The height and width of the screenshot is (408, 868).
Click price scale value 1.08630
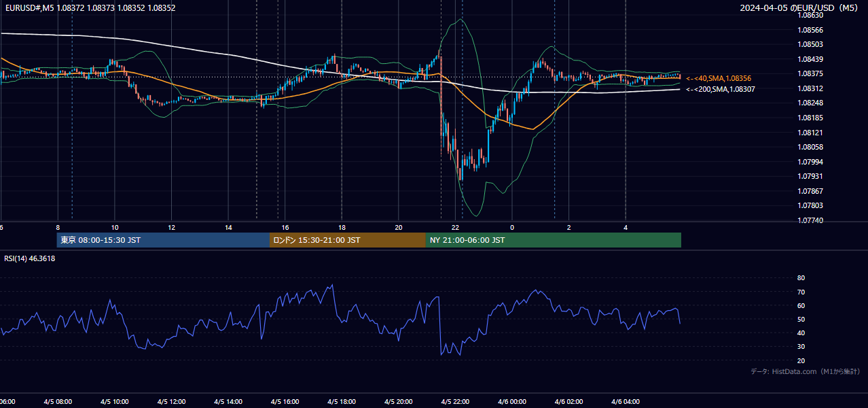click(809, 15)
